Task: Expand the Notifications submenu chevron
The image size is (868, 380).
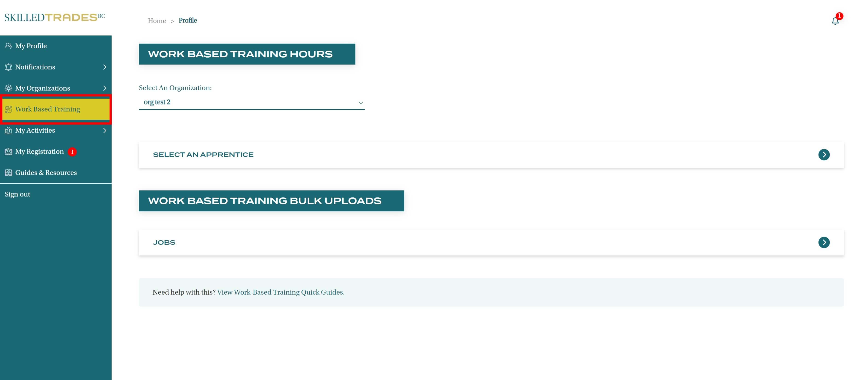Action: [x=105, y=67]
